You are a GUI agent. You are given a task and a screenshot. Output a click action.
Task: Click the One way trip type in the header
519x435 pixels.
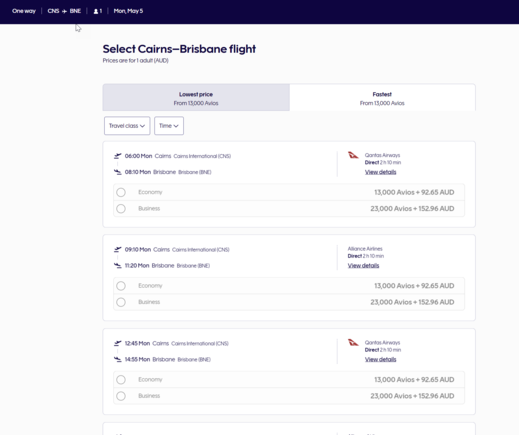click(x=24, y=11)
